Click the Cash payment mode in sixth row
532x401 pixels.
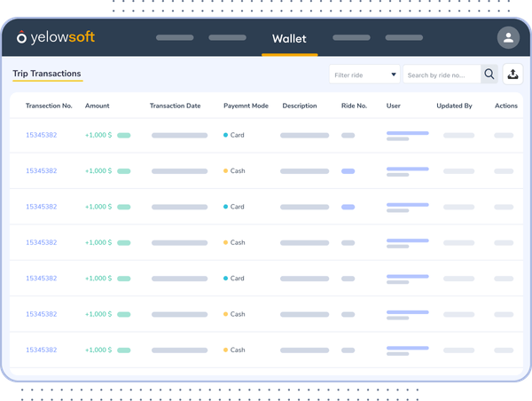pyautogui.click(x=234, y=314)
